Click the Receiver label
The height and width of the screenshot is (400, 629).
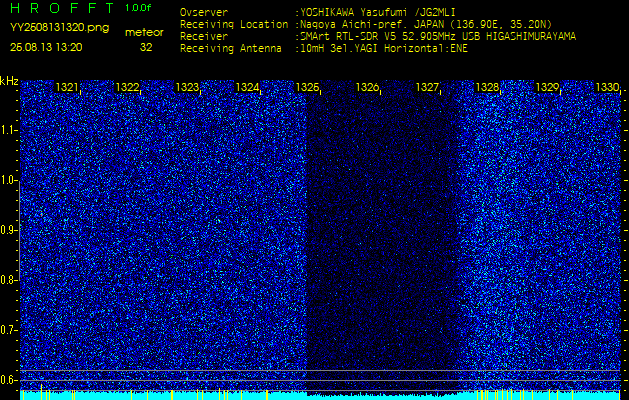(x=204, y=37)
